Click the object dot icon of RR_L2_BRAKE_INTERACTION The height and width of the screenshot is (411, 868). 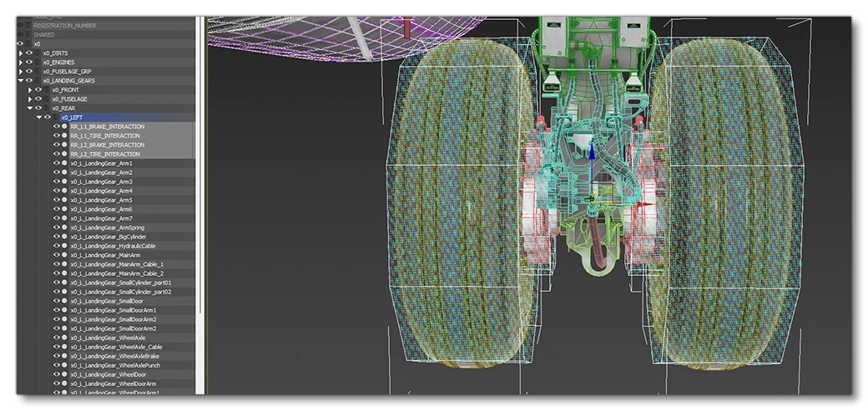(65, 145)
